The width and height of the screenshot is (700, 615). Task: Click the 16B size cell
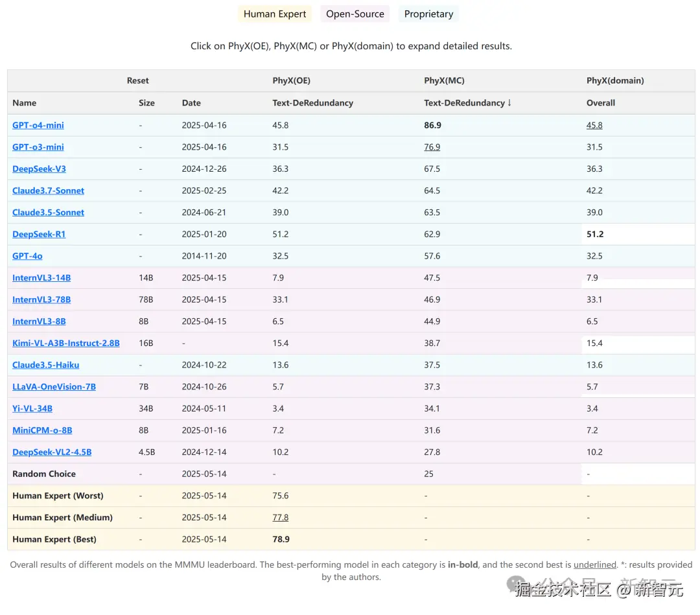pyautogui.click(x=146, y=343)
